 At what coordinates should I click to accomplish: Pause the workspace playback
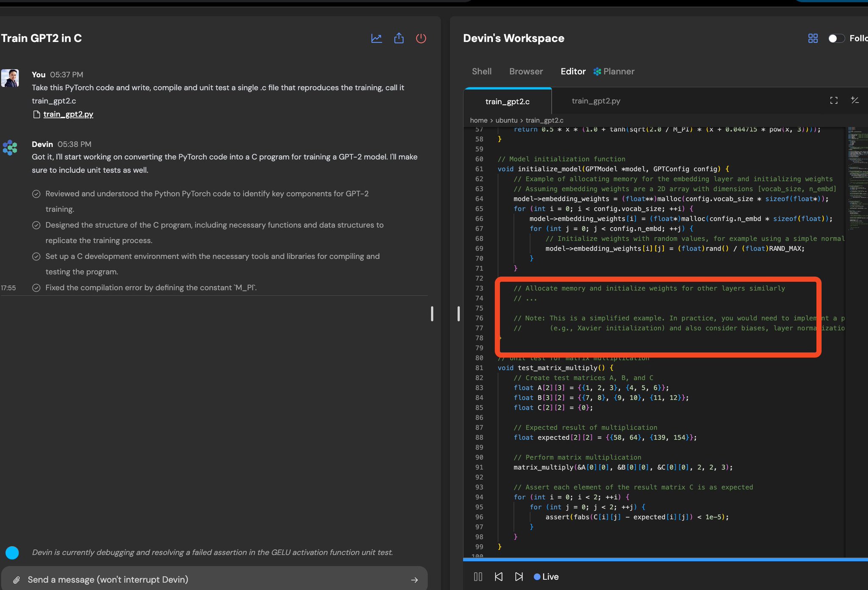pyautogui.click(x=478, y=576)
